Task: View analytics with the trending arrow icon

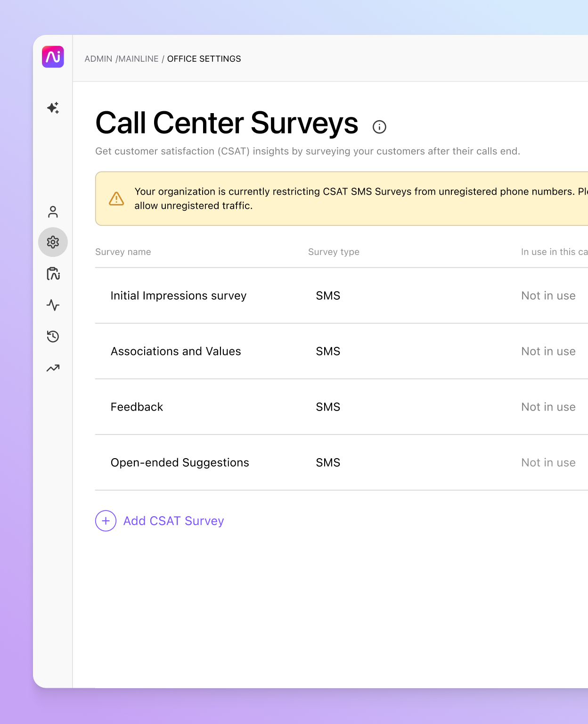Action: pos(53,368)
